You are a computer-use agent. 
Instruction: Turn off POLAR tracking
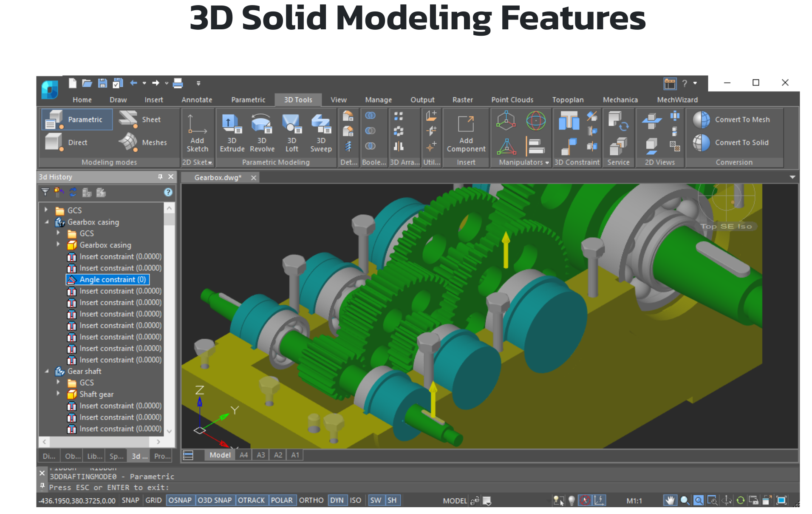pos(282,500)
